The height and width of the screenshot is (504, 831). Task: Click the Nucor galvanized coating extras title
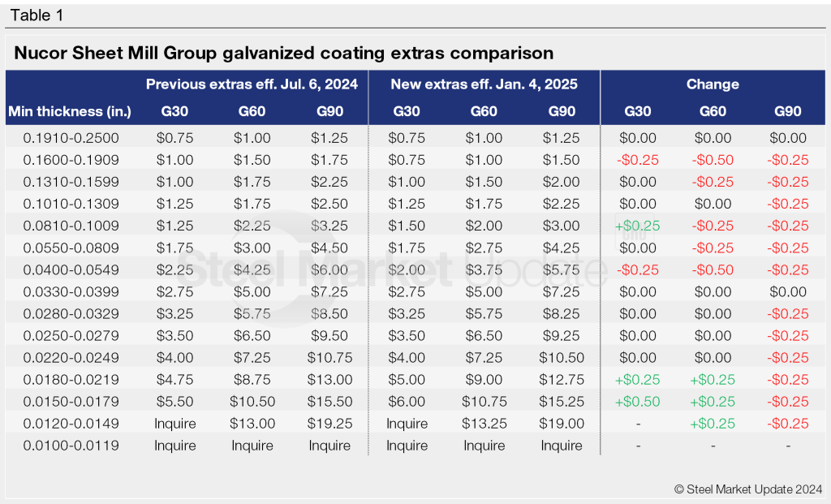click(283, 54)
